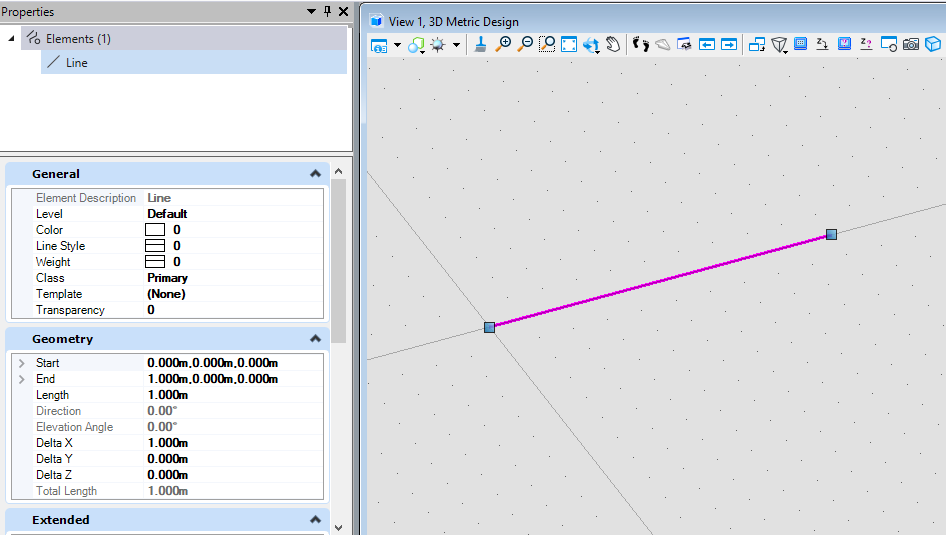The height and width of the screenshot is (535, 946).
Task: Click the Class value Primary
Action: (x=167, y=278)
